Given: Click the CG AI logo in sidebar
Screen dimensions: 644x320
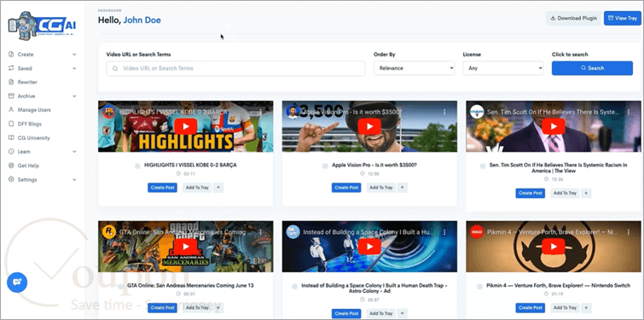Looking at the screenshot, I should [x=43, y=26].
